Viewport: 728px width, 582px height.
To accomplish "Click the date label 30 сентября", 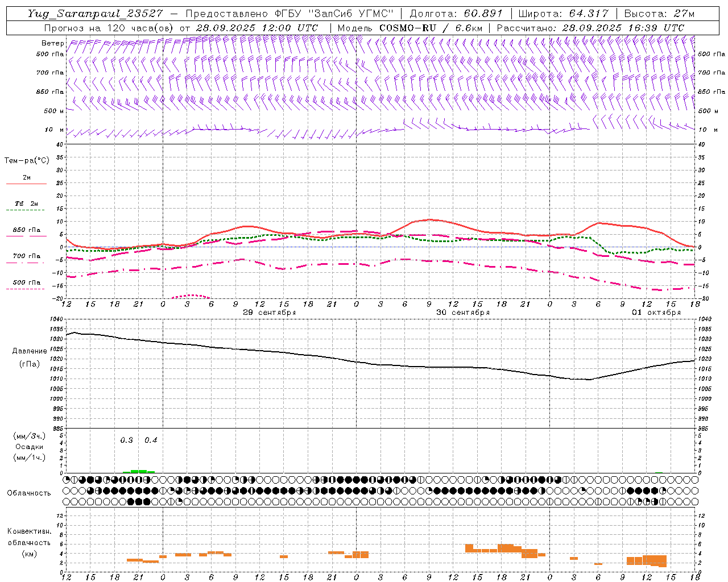I will pyautogui.click(x=462, y=313).
